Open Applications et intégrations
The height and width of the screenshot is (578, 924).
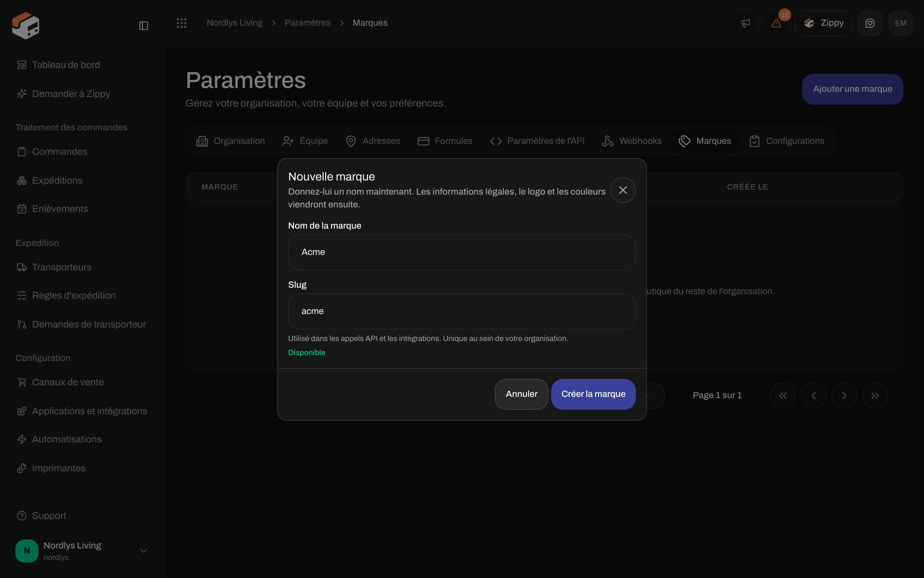point(82,411)
